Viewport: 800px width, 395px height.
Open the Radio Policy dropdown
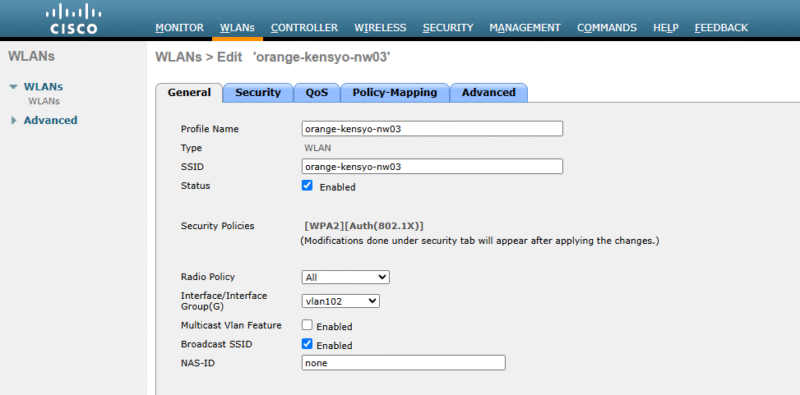point(345,277)
